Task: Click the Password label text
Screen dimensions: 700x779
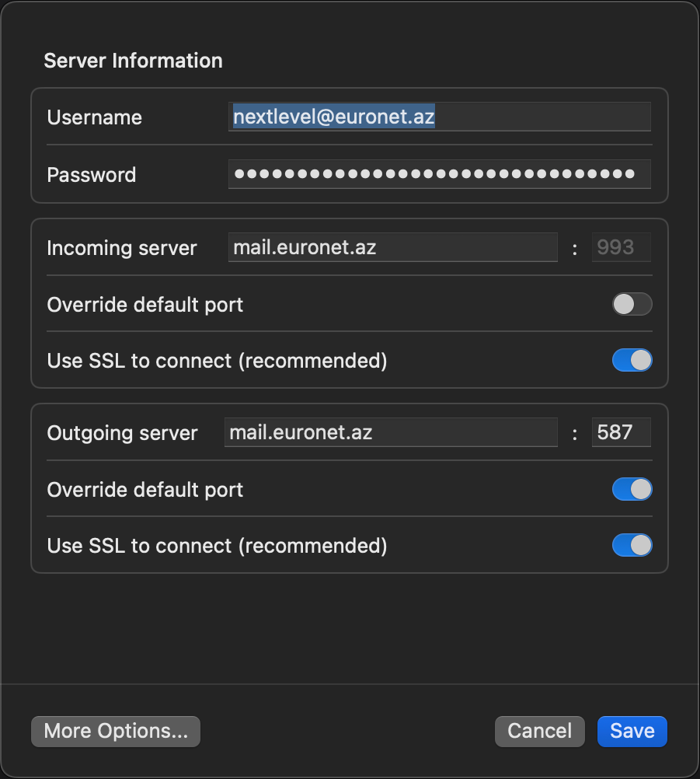Action: pos(92,175)
